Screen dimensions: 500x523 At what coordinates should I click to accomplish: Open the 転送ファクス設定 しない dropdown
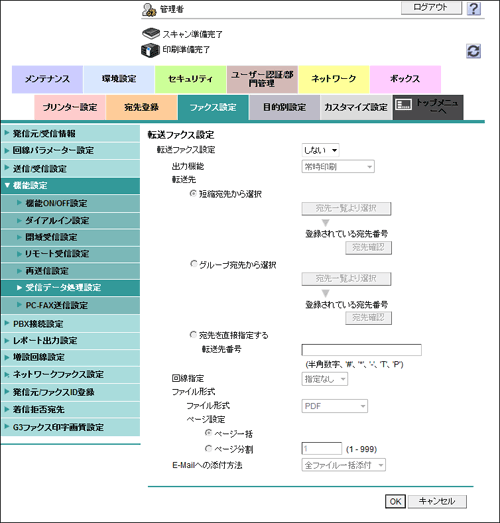(321, 150)
